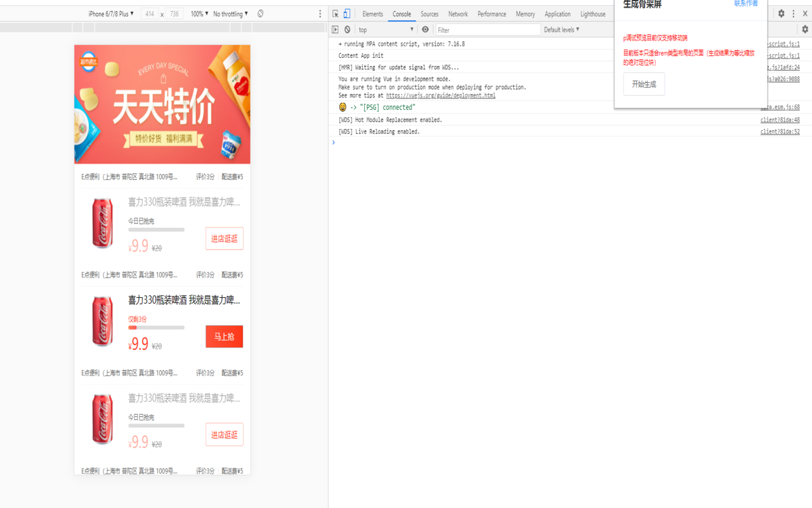Switch to the Memory tab
The image size is (812, 508).
tap(525, 14)
